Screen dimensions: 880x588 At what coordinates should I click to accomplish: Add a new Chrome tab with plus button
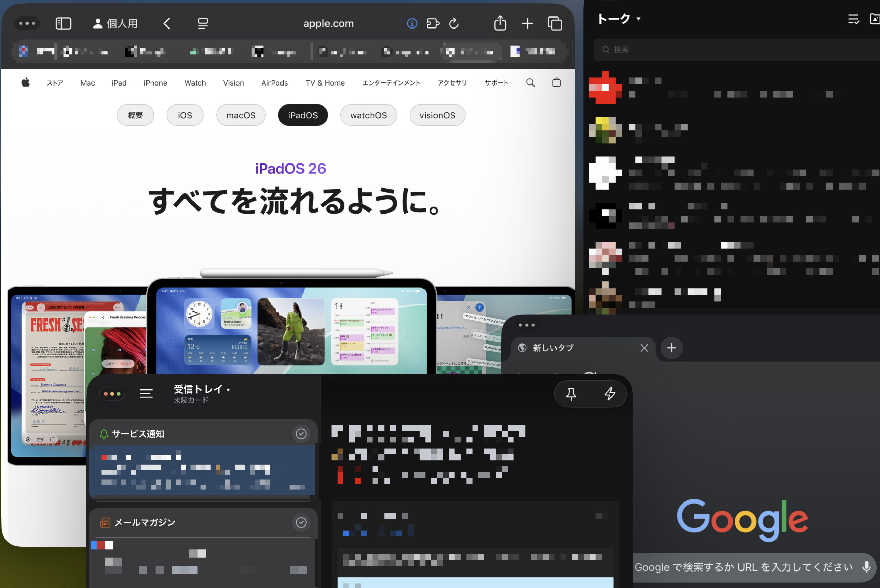pos(671,348)
